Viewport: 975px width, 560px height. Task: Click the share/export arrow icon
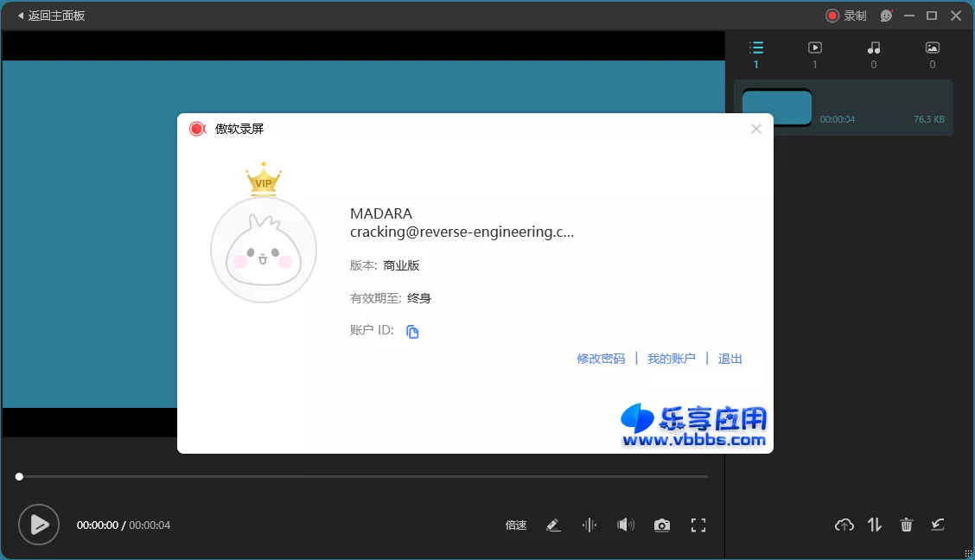(938, 525)
